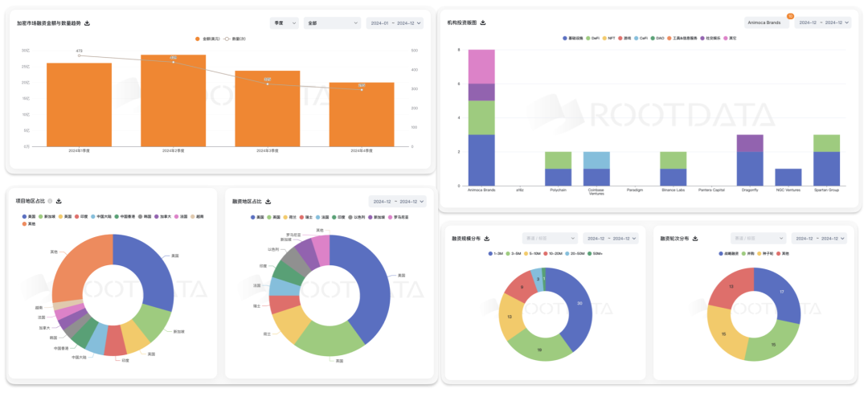Click the Paradigm axis label
The height and width of the screenshot is (393, 868).
634,190
